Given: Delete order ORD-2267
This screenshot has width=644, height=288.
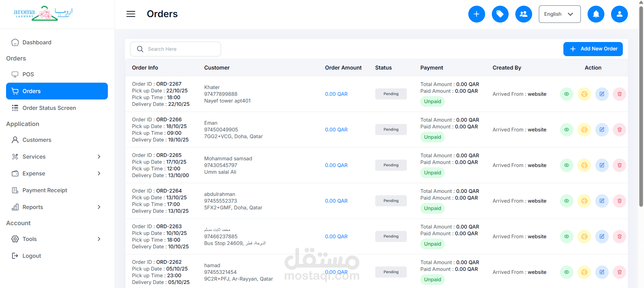Looking at the screenshot, I should click(619, 94).
